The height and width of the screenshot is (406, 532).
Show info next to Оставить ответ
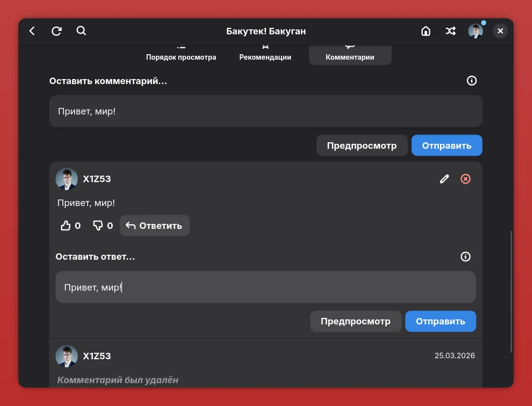click(x=465, y=257)
